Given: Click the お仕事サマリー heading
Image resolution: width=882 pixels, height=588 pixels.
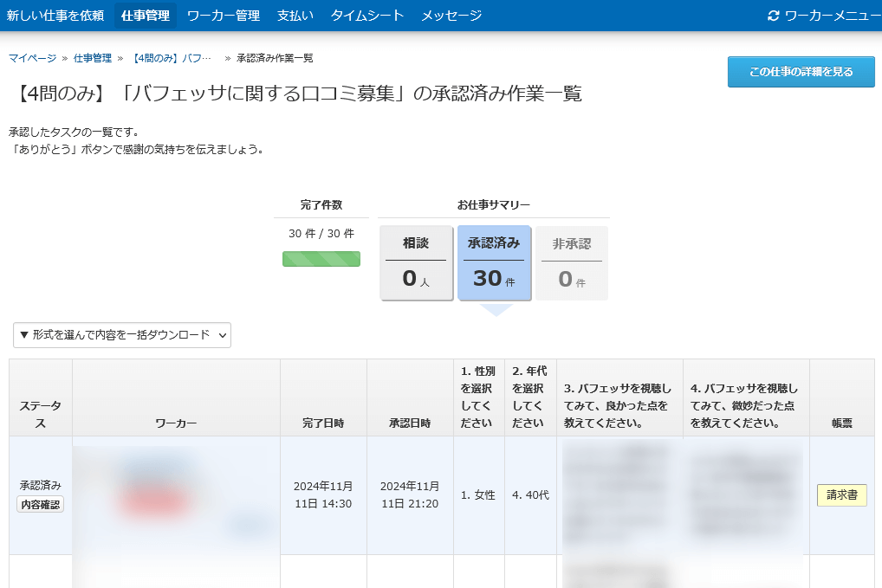Looking at the screenshot, I should point(494,205).
